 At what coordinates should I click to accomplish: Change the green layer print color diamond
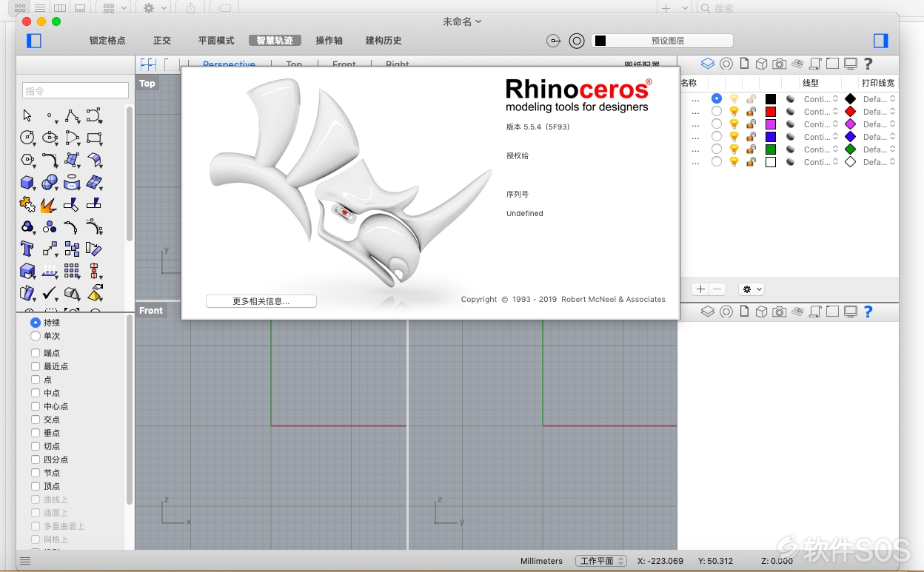pyautogui.click(x=850, y=149)
